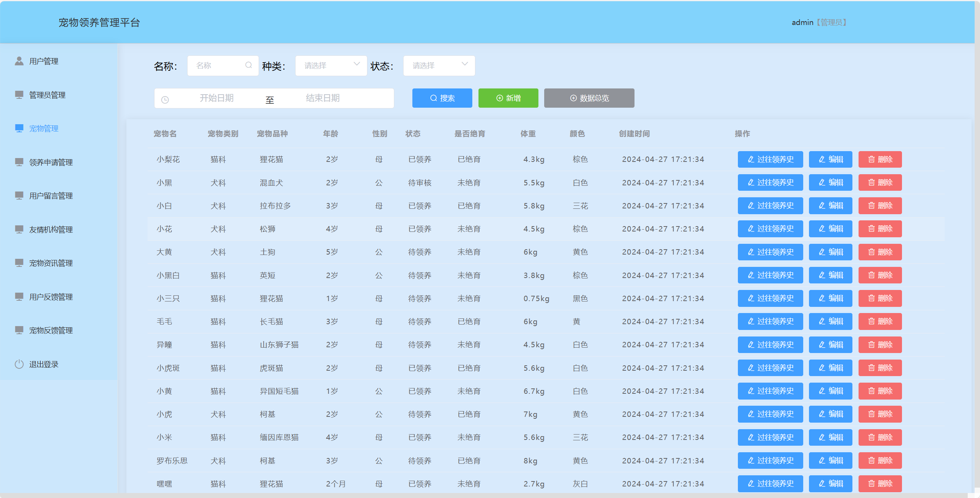This screenshot has height=498, width=980.
Task: Select 宠物反馈管理 in the sidebar
Action: [51, 330]
